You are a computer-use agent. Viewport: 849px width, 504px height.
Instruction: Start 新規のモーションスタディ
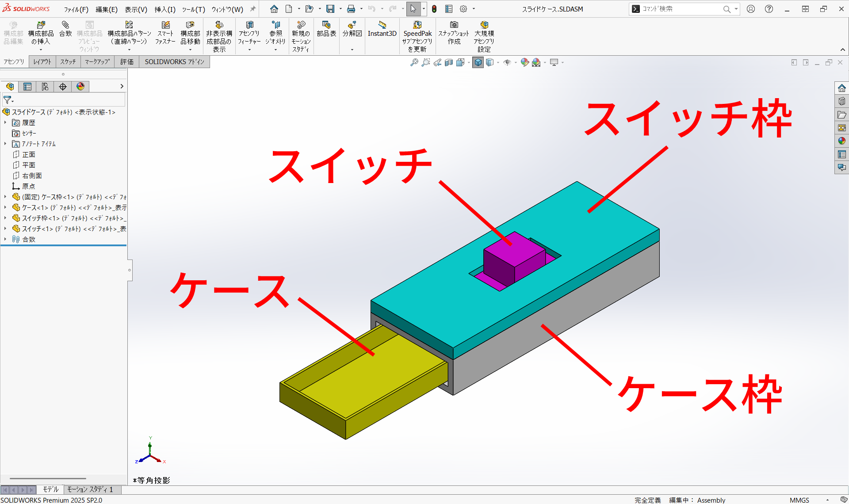pos(301,36)
